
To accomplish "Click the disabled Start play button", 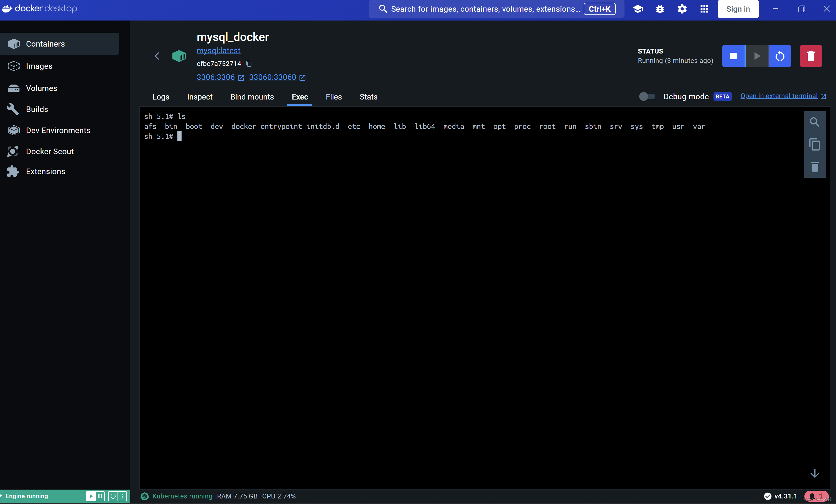I will click(757, 56).
